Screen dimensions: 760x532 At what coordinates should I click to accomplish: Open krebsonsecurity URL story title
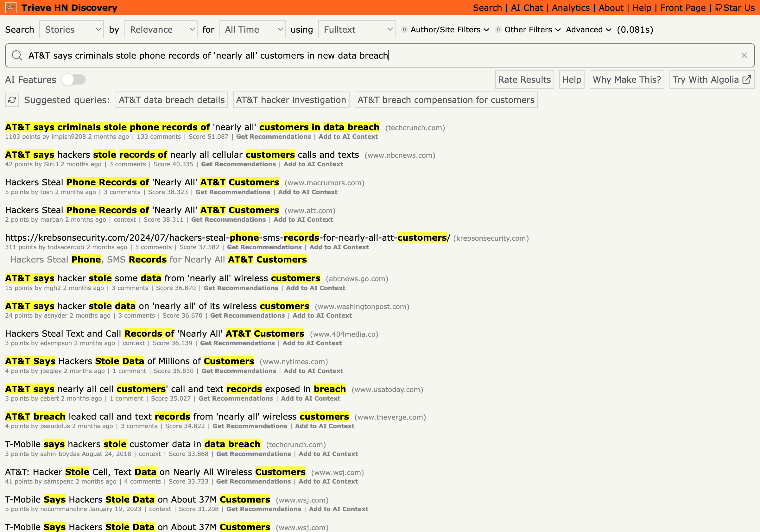click(227, 237)
